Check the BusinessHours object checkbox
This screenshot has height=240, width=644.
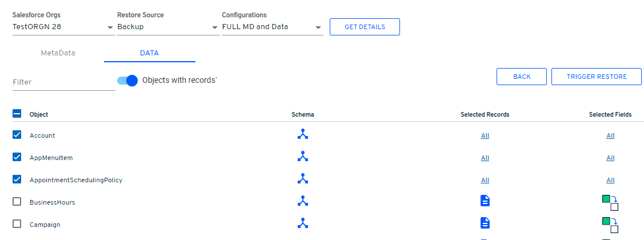coord(17,202)
